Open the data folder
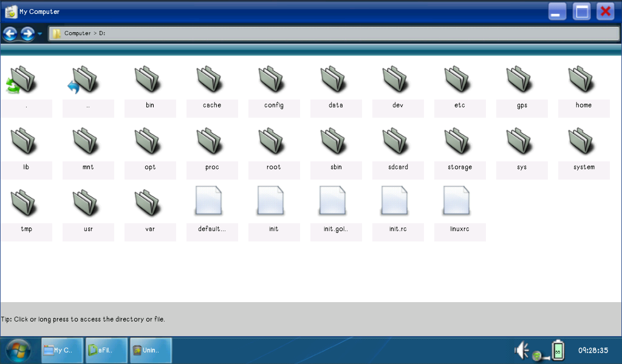The width and height of the screenshot is (622, 364). pos(333,79)
